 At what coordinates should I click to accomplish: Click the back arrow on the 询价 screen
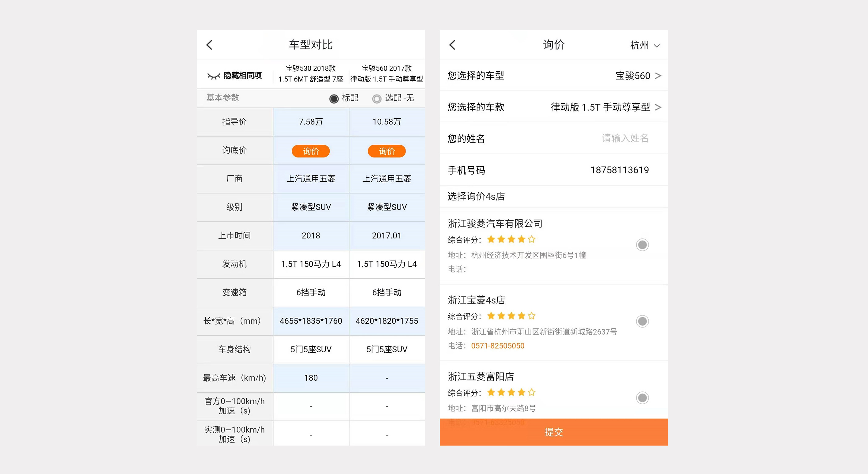point(453,44)
